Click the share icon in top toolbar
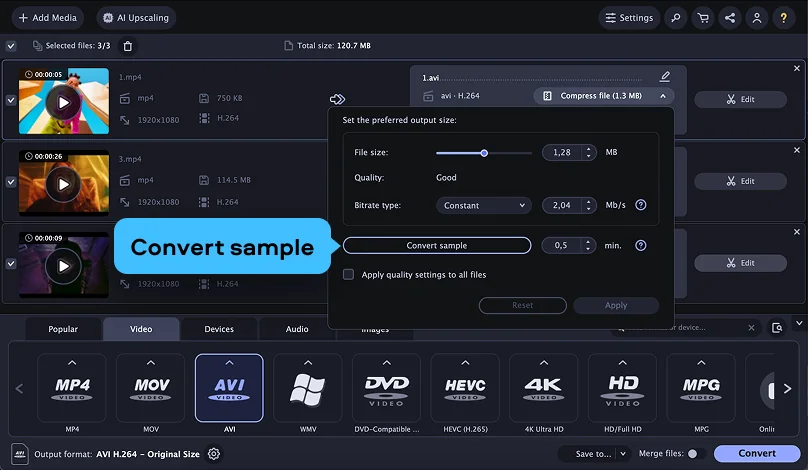The height and width of the screenshot is (470, 808). tap(731, 18)
